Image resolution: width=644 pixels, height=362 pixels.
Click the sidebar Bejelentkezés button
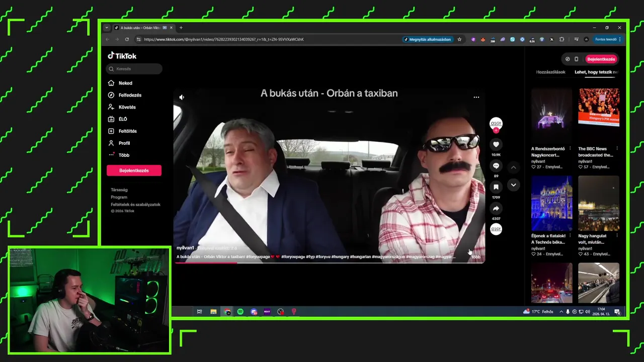tap(134, 170)
